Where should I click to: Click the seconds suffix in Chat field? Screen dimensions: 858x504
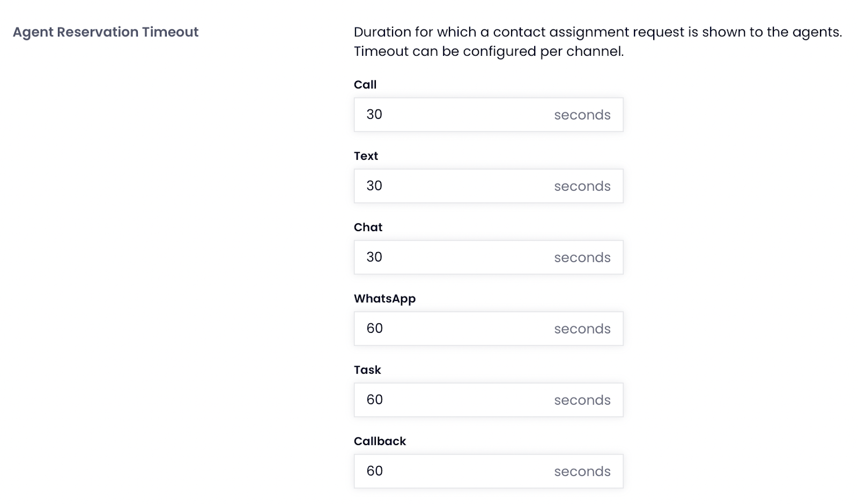(x=582, y=257)
